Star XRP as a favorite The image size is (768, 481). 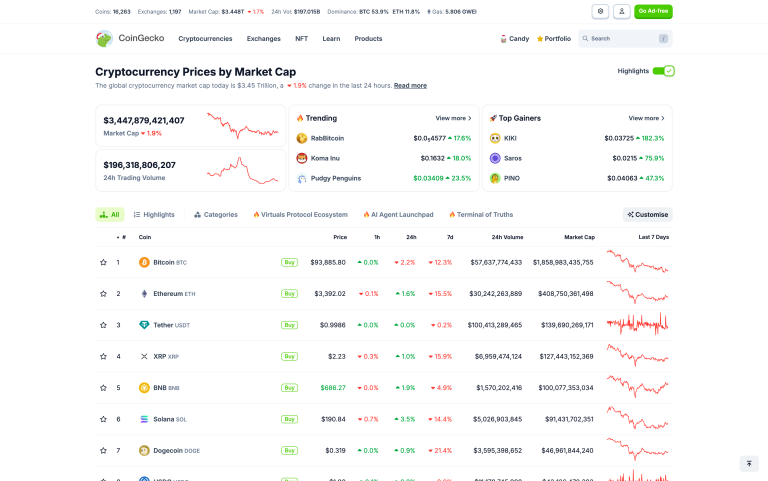[x=103, y=357]
